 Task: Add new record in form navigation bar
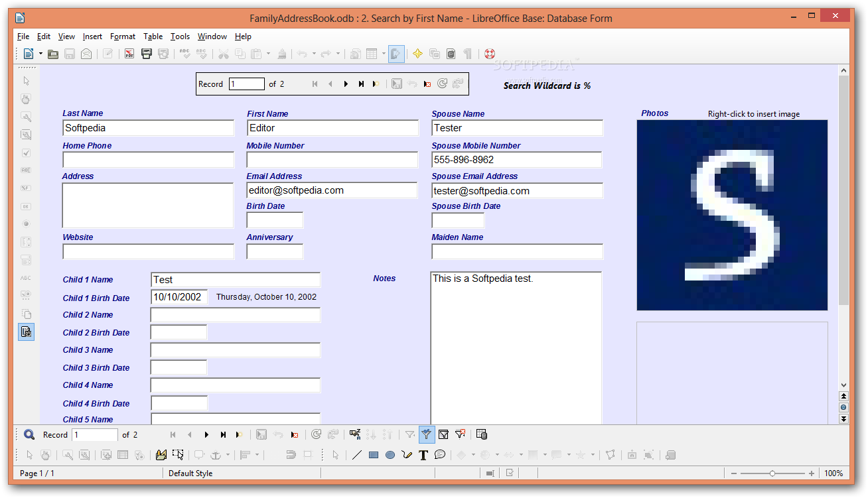(x=376, y=84)
